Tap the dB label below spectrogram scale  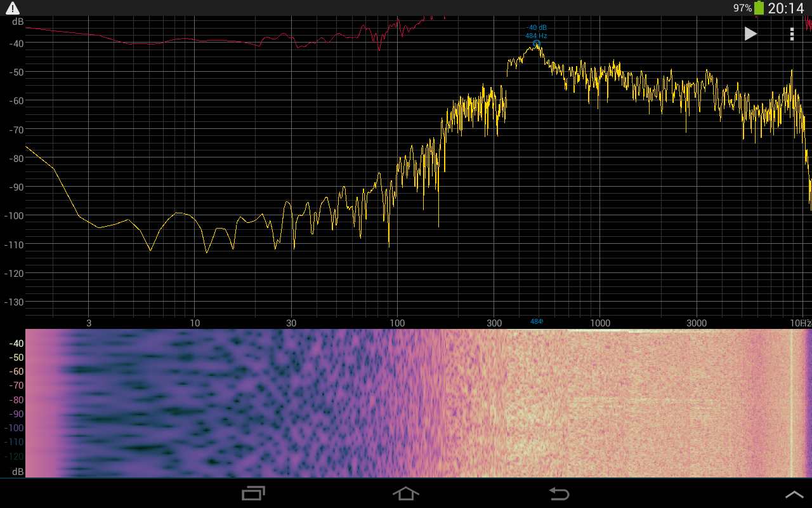point(18,471)
